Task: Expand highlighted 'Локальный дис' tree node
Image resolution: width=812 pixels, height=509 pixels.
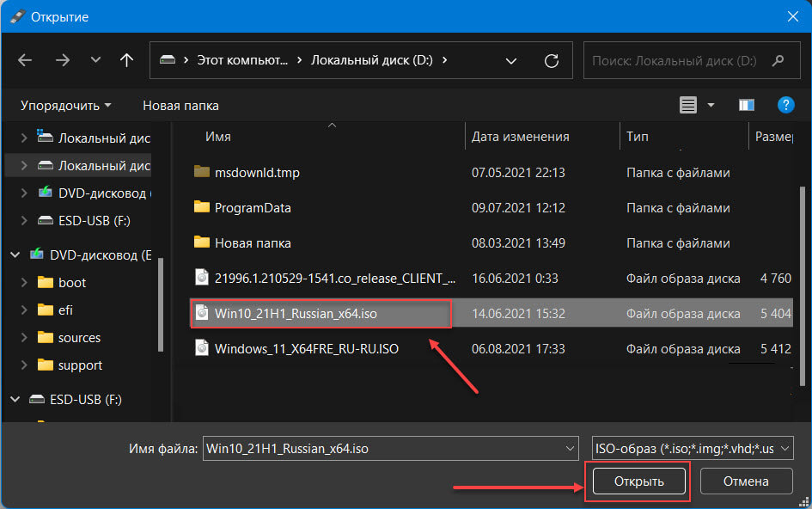Action: click(x=24, y=165)
